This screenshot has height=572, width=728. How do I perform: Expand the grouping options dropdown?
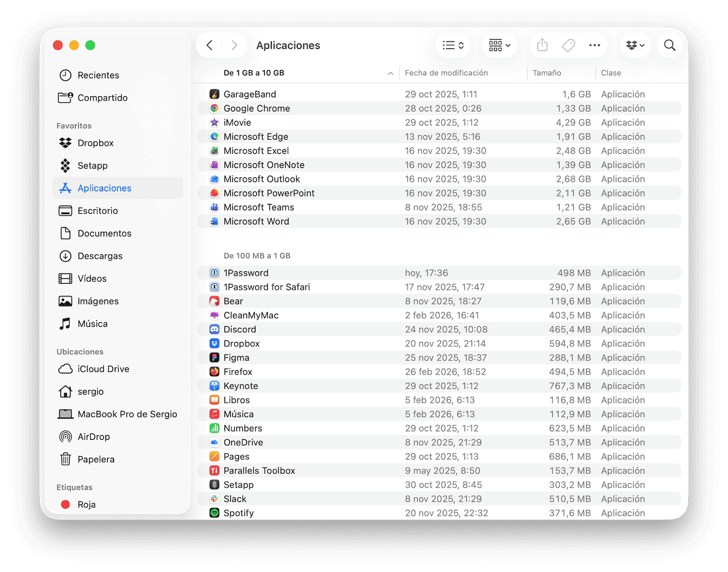pyautogui.click(x=500, y=46)
